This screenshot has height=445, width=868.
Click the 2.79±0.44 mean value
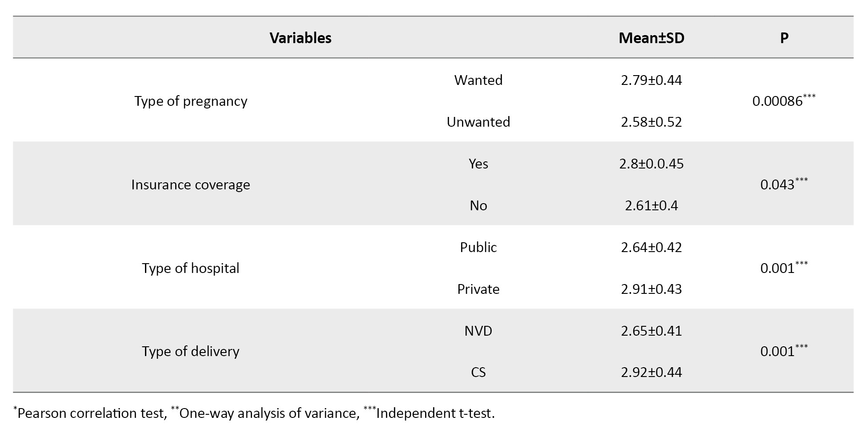pyautogui.click(x=651, y=80)
